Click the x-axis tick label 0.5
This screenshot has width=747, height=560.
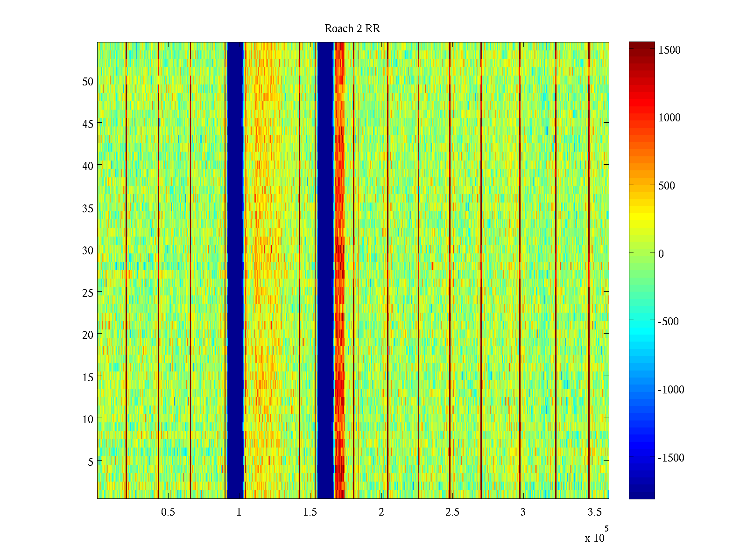click(168, 512)
